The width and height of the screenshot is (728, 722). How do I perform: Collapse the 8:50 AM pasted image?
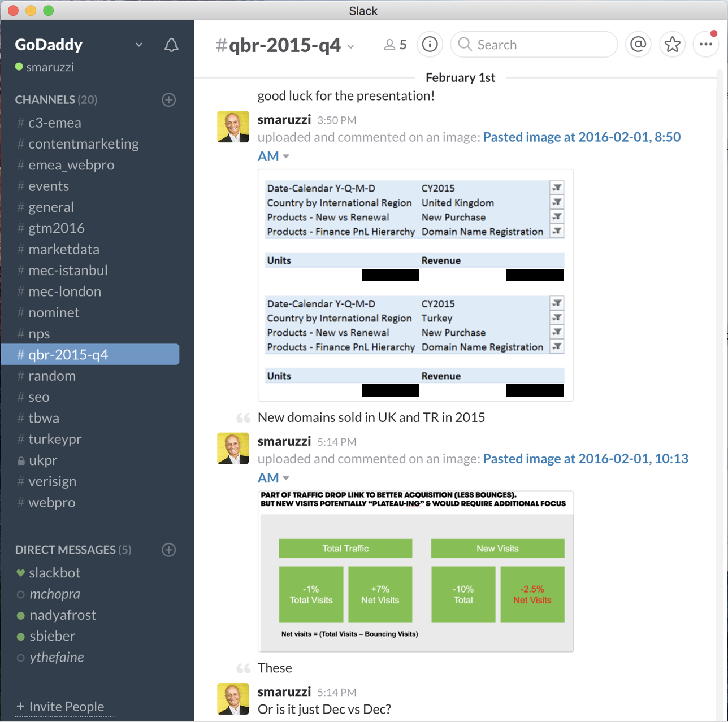[x=286, y=156]
